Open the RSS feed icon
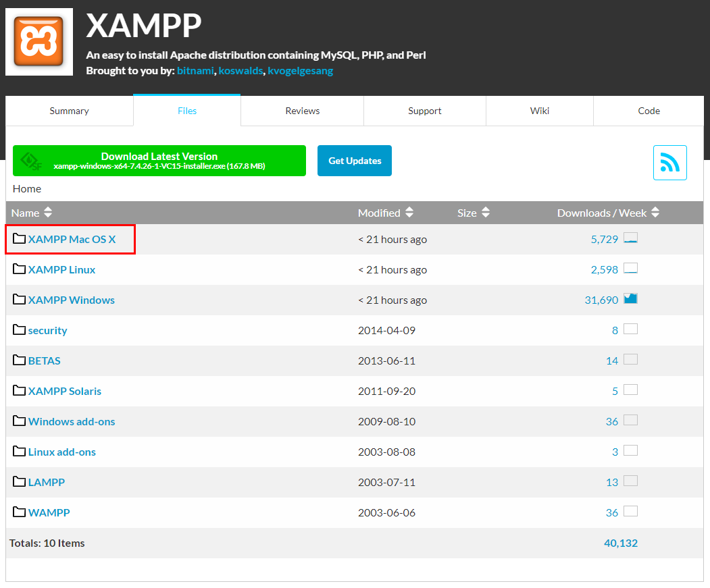 coord(669,163)
